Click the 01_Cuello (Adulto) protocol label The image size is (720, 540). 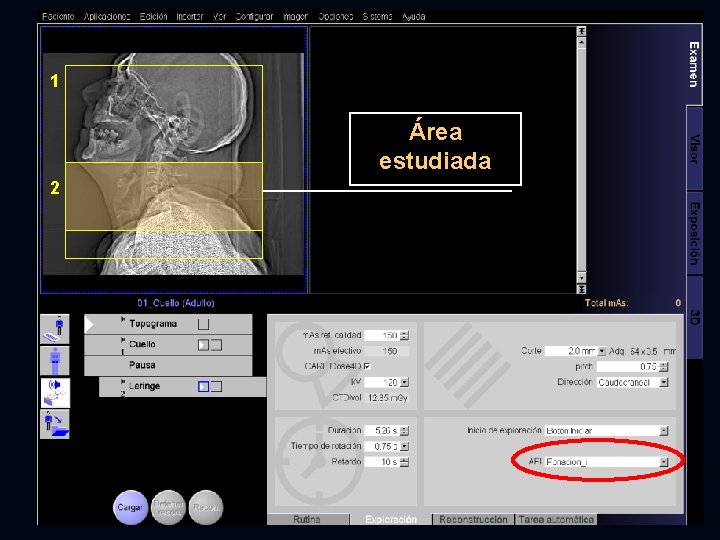[176, 303]
